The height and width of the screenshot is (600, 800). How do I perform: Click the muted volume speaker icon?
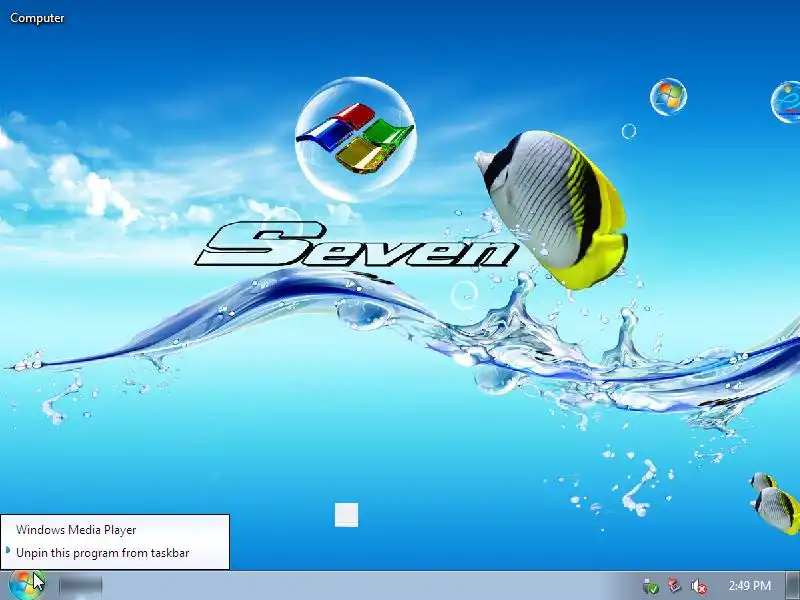698,586
